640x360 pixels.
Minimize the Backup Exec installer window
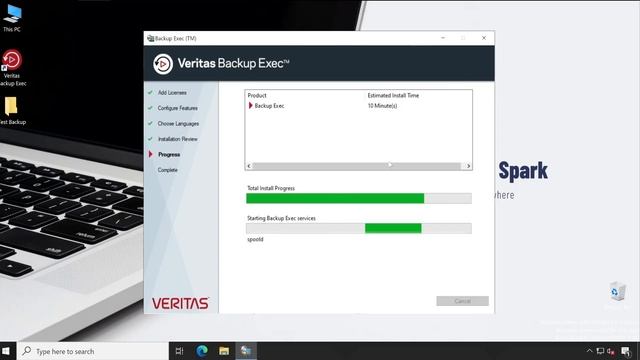tap(443, 38)
